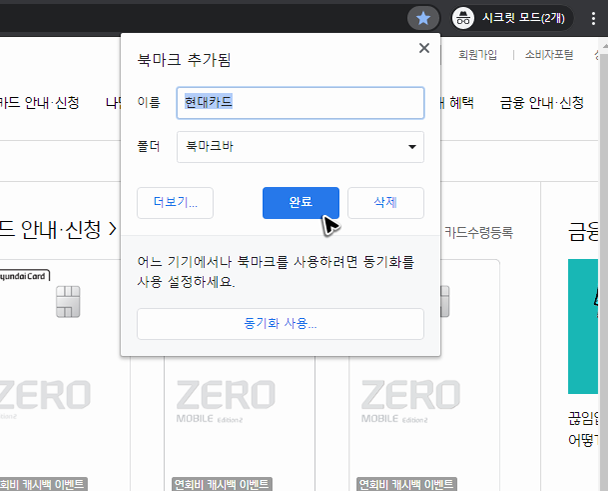Select middle ZERO MOBILE Edition2 card
The width and height of the screenshot is (608, 491).
(239, 425)
